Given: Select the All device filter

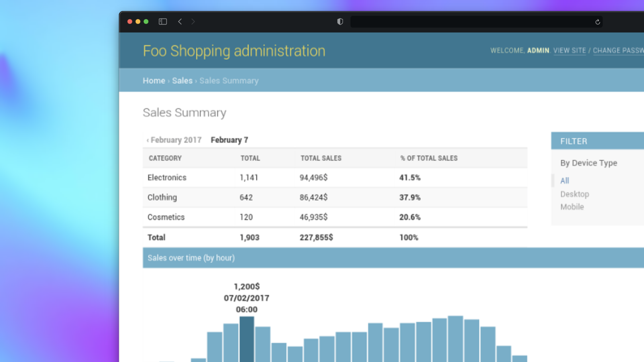Looking at the screenshot, I should pyautogui.click(x=565, y=181).
